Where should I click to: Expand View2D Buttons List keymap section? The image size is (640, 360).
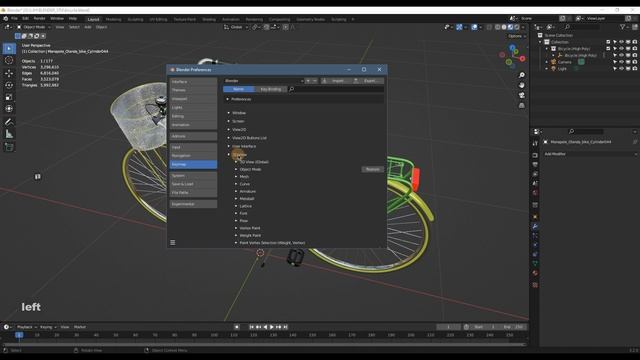pyautogui.click(x=229, y=138)
